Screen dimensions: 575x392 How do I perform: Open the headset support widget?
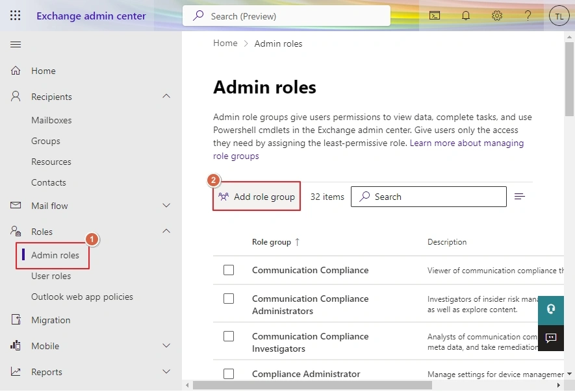(551, 310)
